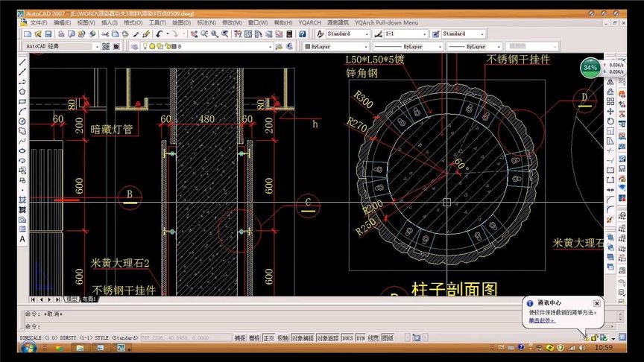The height and width of the screenshot is (362, 644).
Task: Click the Undo arrow icon
Action: (160, 34)
